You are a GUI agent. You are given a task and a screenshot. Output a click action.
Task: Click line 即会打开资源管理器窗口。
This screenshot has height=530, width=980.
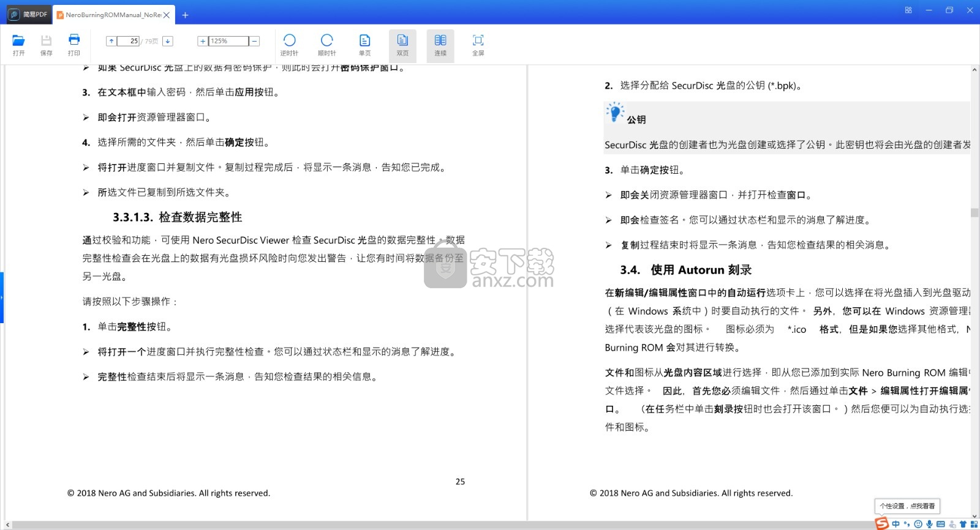point(154,118)
